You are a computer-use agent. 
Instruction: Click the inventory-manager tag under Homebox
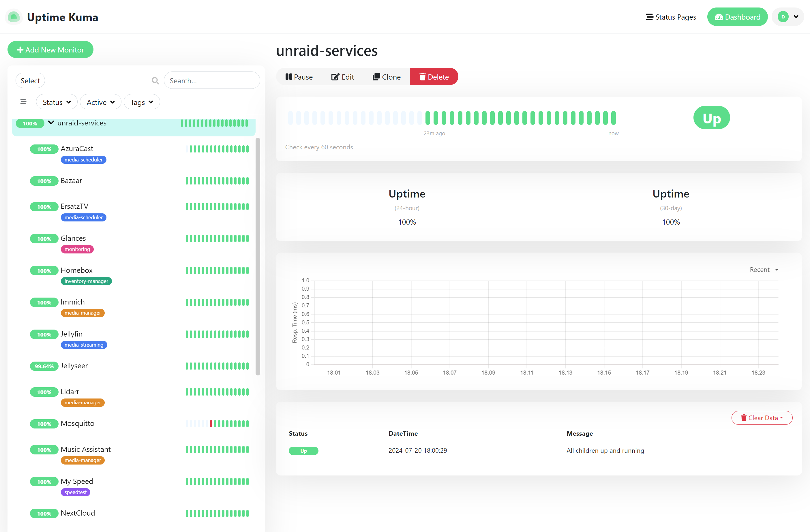pyautogui.click(x=86, y=281)
